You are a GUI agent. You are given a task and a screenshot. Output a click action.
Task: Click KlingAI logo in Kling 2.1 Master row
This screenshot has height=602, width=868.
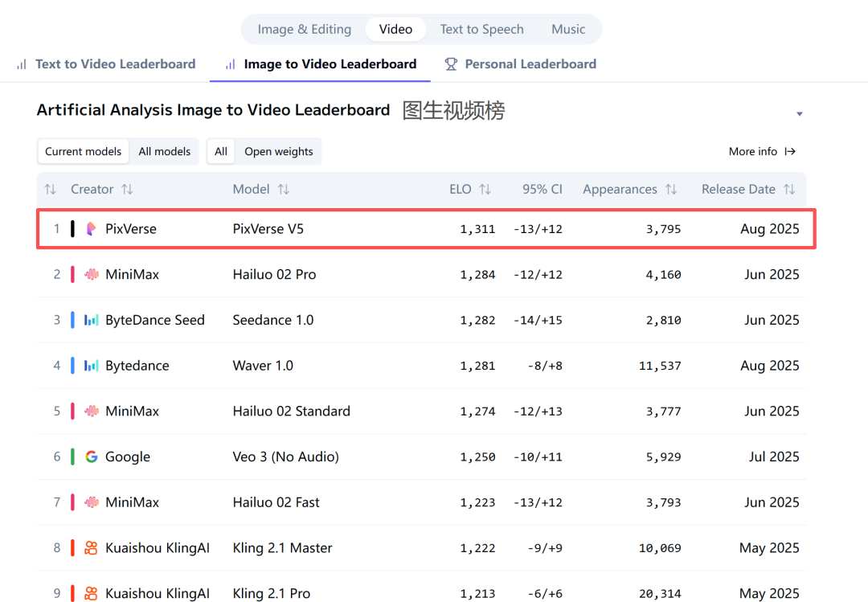(x=91, y=548)
